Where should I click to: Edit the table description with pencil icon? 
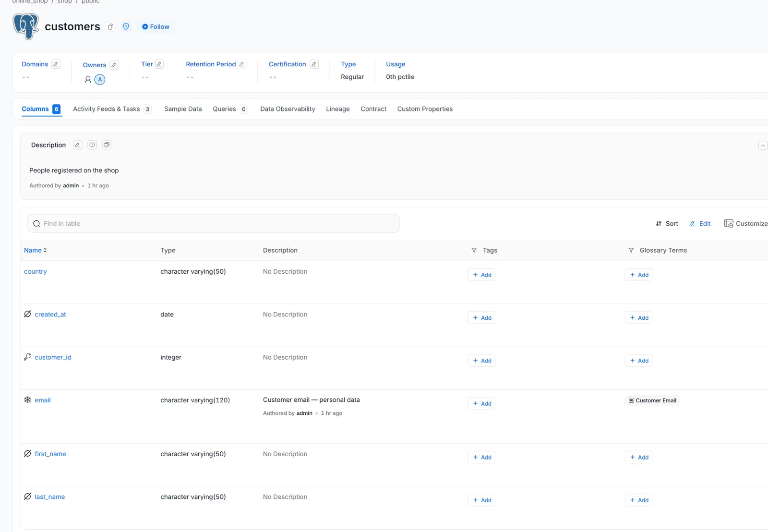[x=77, y=145]
